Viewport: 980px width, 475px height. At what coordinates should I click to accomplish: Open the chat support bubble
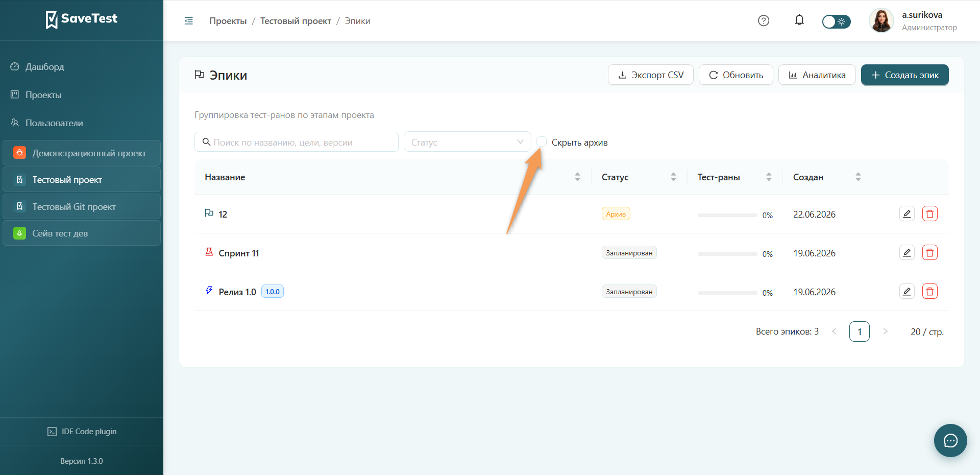[x=950, y=440]
